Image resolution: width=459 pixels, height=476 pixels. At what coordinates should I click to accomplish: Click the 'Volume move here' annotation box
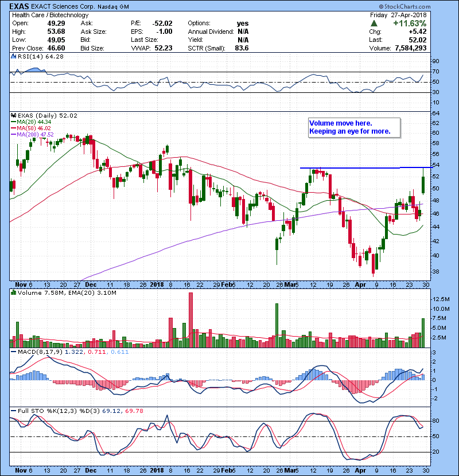pyautogui.click(x=354, y=127)
